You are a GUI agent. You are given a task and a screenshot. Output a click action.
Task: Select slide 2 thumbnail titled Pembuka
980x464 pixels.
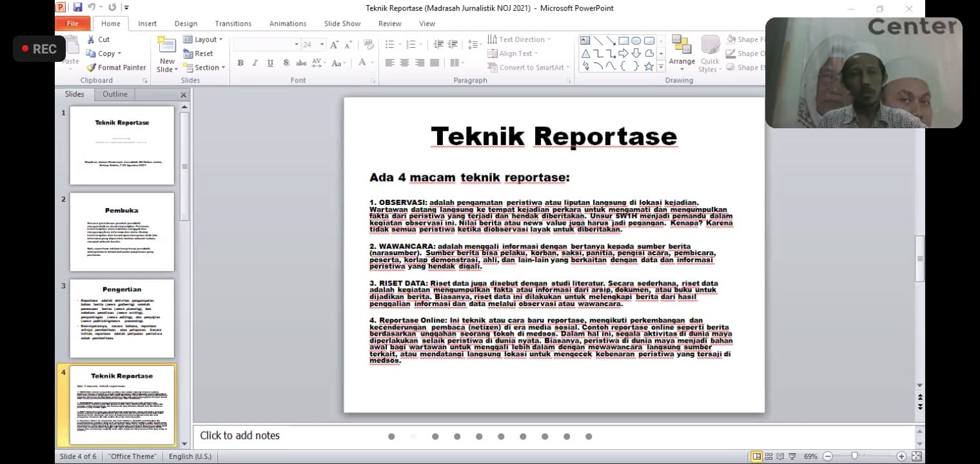coord(122,231)
